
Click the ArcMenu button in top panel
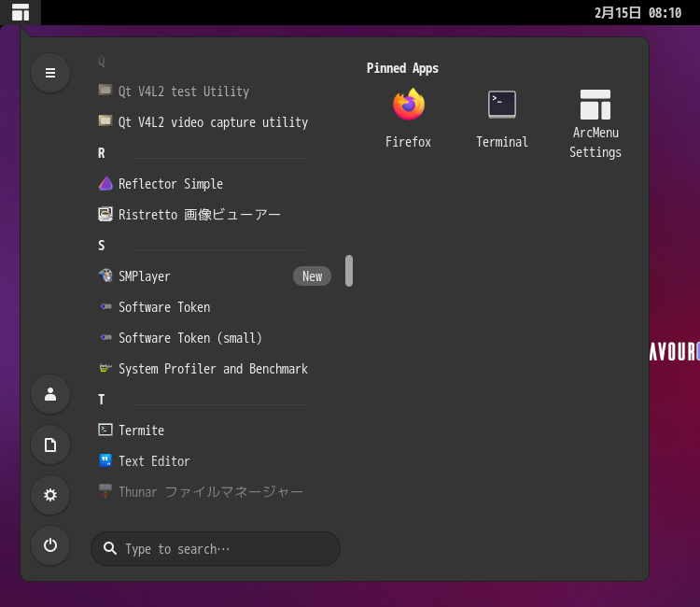click(21, 12)
